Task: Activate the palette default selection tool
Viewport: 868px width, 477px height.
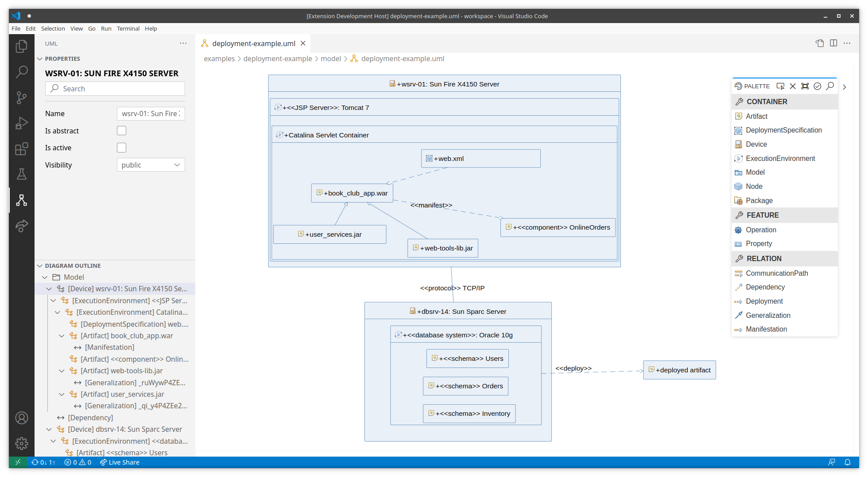Action: (x=780, y=86)
